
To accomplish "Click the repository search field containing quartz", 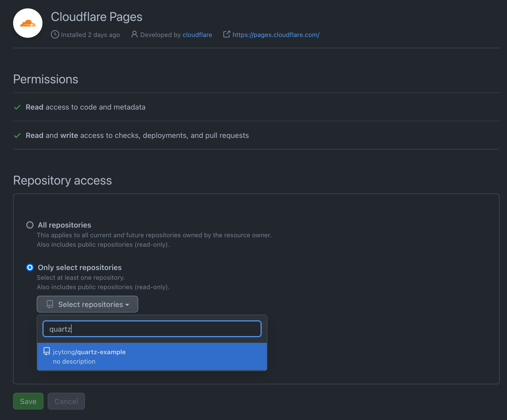I will click(x=152, y=329).
